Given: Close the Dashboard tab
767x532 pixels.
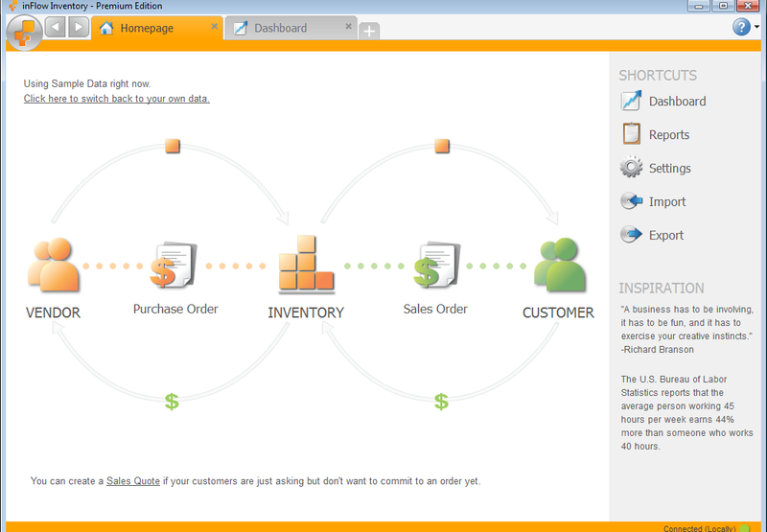Looking at the screenshot, I should point(348,27).
